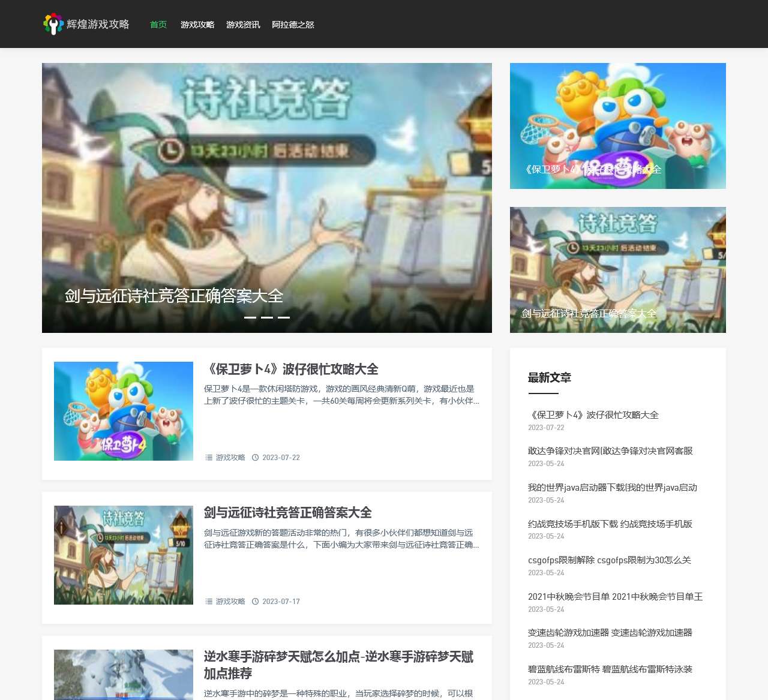Open sidebar link 我的世界java启动器下载
Screen dimensions: 768x700
coord(612,488)
